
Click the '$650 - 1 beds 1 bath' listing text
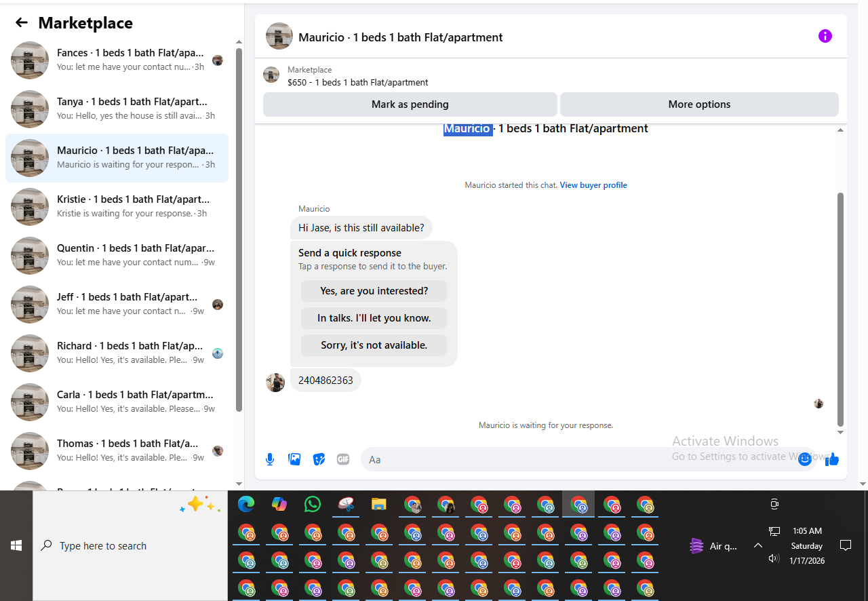pyautogui.click(x=358, y=83)
